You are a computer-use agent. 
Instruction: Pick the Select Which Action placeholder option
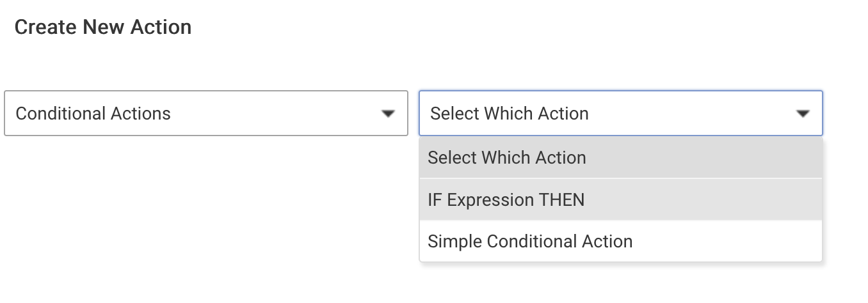coord(506,158)
